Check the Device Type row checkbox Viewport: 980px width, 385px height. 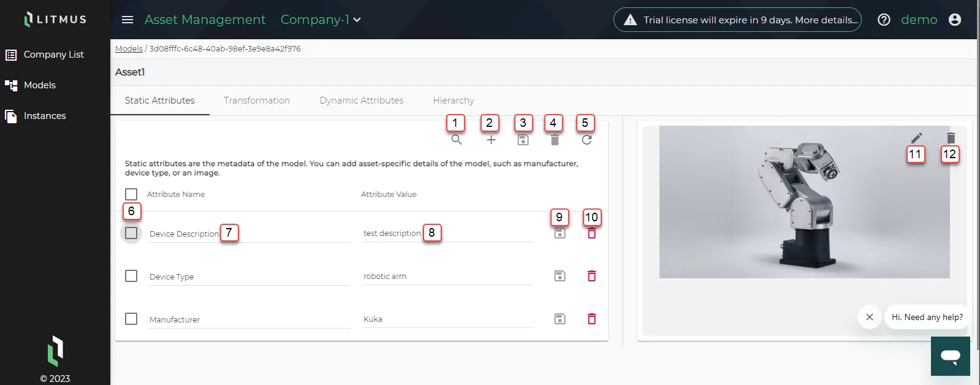[x=131, y=276]
